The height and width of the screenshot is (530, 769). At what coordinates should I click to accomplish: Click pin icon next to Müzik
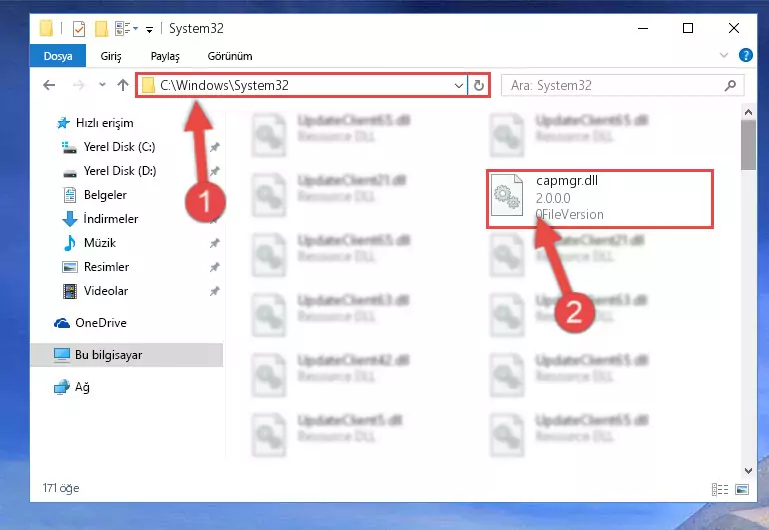pyautogui.click(x=214, y=243)
